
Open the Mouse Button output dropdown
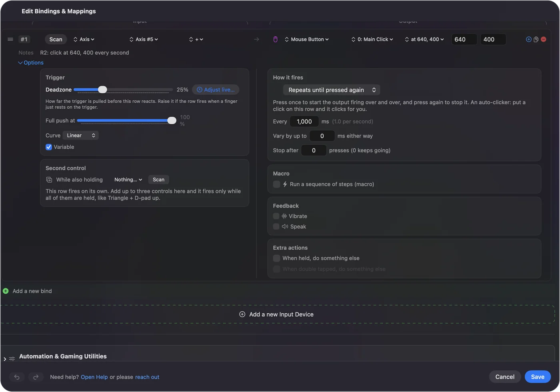307,39
